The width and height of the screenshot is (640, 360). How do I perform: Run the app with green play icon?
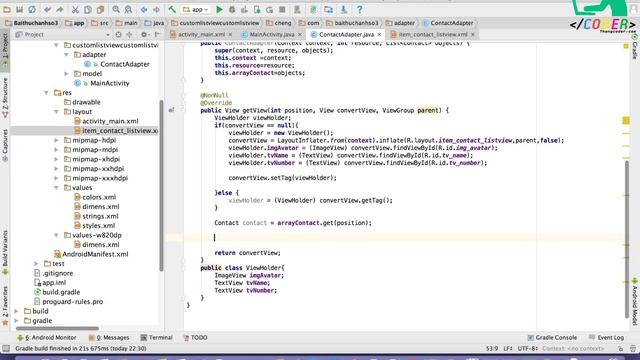(x=219, y=9)
